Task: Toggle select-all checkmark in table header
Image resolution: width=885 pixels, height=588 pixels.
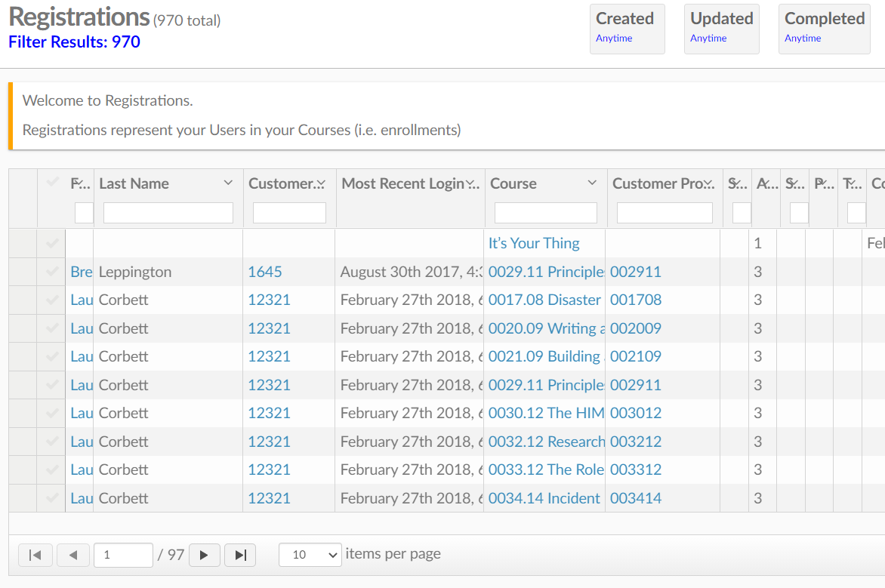Action: click(x=53, y=182)
